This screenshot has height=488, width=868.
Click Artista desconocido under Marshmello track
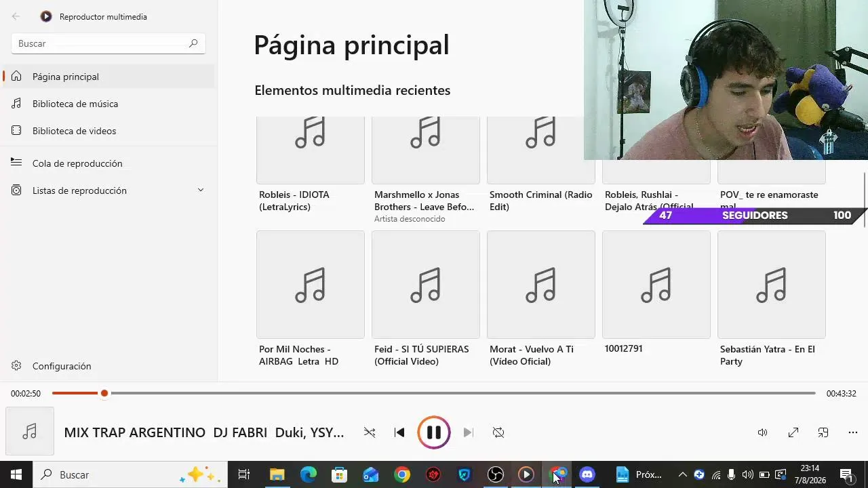(410, 219)
